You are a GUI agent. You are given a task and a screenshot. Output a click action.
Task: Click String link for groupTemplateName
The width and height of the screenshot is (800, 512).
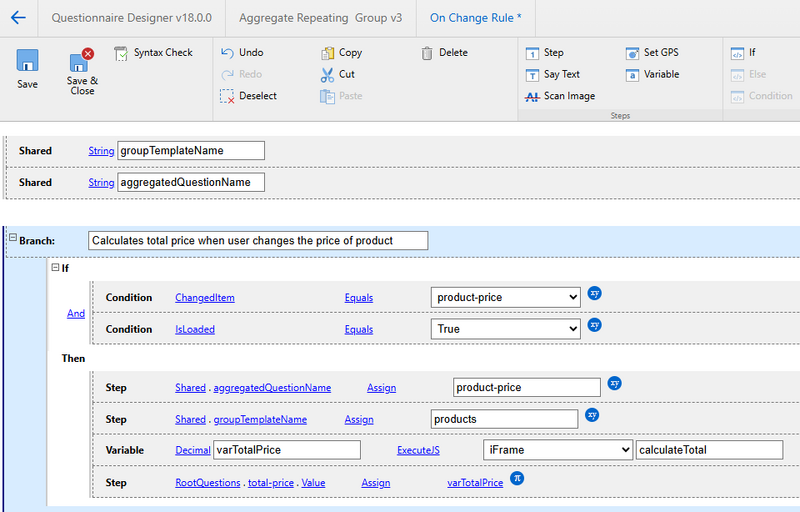101,151
